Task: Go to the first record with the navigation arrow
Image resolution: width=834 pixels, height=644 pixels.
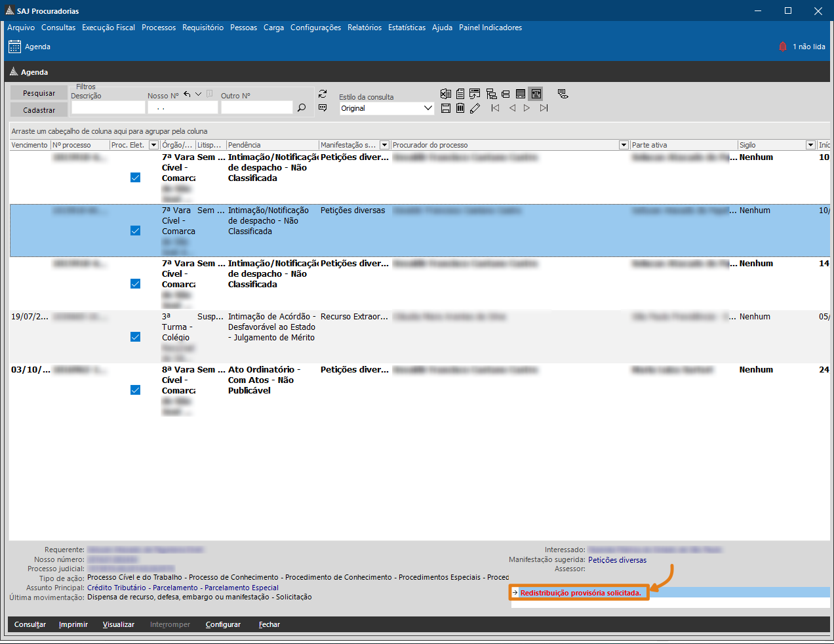Action: pos(495,108)
